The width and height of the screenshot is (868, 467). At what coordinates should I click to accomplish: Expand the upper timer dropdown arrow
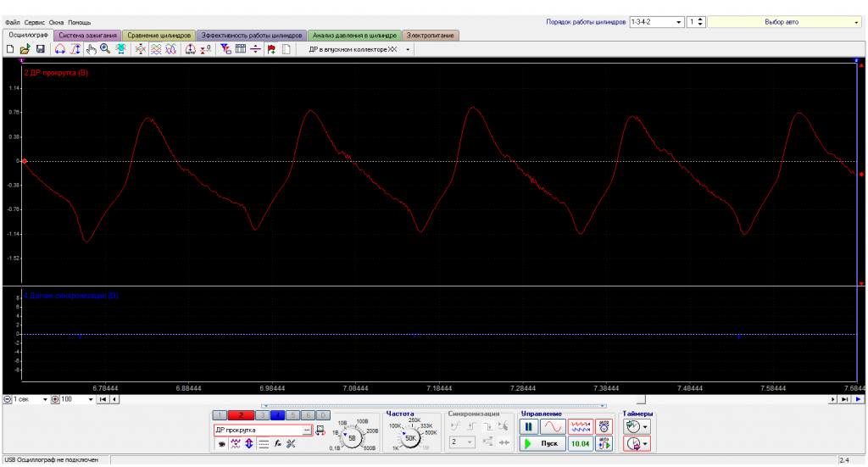[645, 426]
